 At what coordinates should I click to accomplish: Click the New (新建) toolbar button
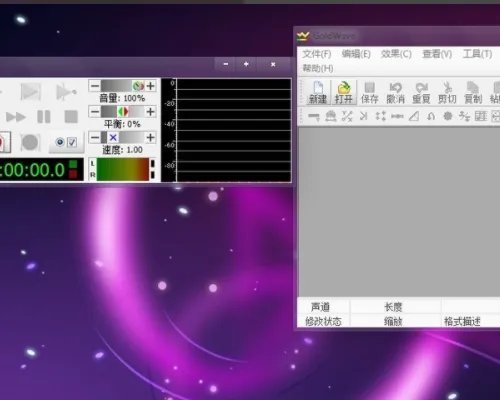(x=318, y=92)
